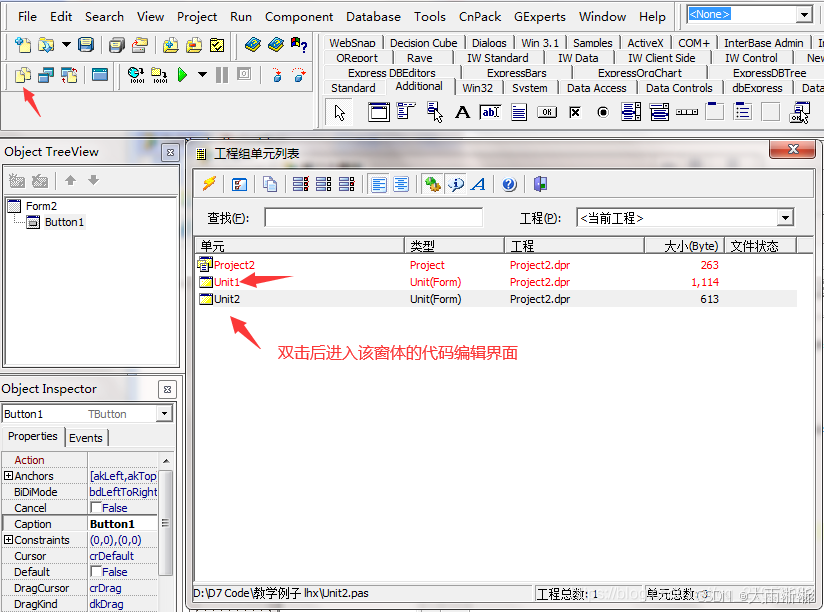Switch to the Win32 palette tab
The height and width of the screenshot is (612, 824).
(478, 88)
